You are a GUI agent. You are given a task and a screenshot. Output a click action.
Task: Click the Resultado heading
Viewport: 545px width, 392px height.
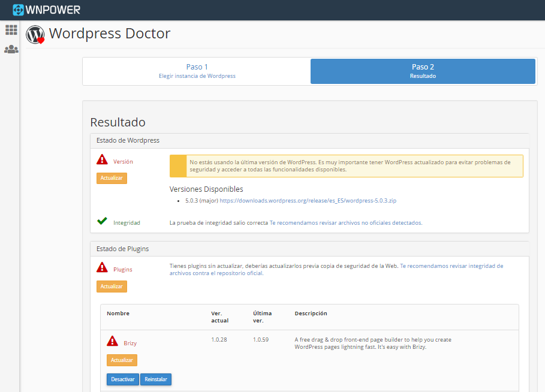click(x=118, y=122)
